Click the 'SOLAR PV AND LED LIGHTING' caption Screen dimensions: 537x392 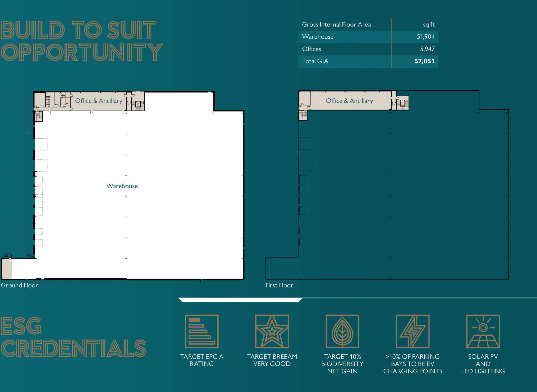[x=483, y=364]
